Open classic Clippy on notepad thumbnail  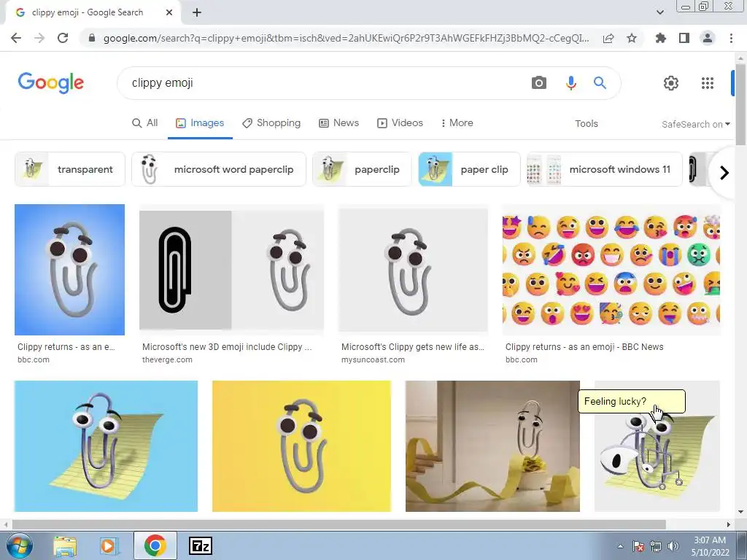pos(106,446)
